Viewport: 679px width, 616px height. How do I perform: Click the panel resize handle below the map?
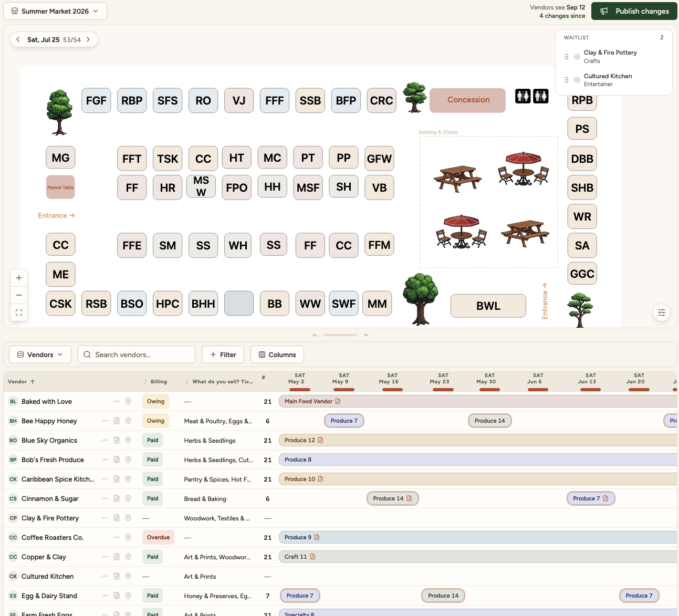(x=340, y=335)
